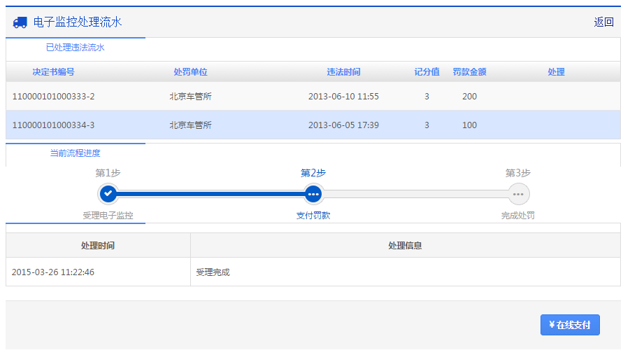Click the 记分值 column header

(x=427, y=72)
